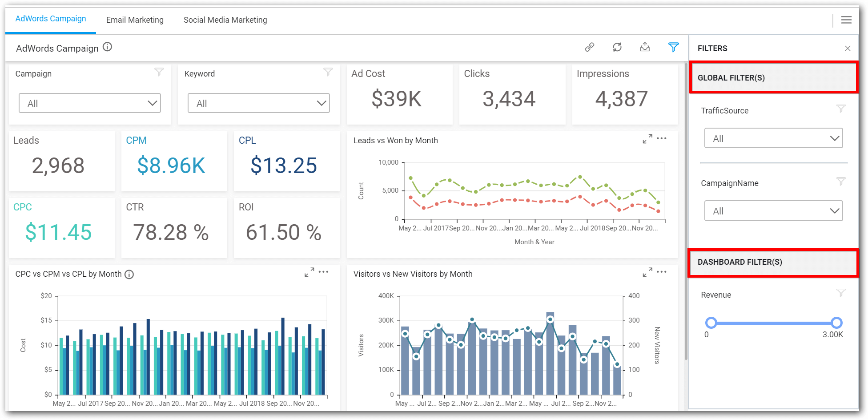Refresh the AdWords Campaign dashboard

tap(617, 47)
